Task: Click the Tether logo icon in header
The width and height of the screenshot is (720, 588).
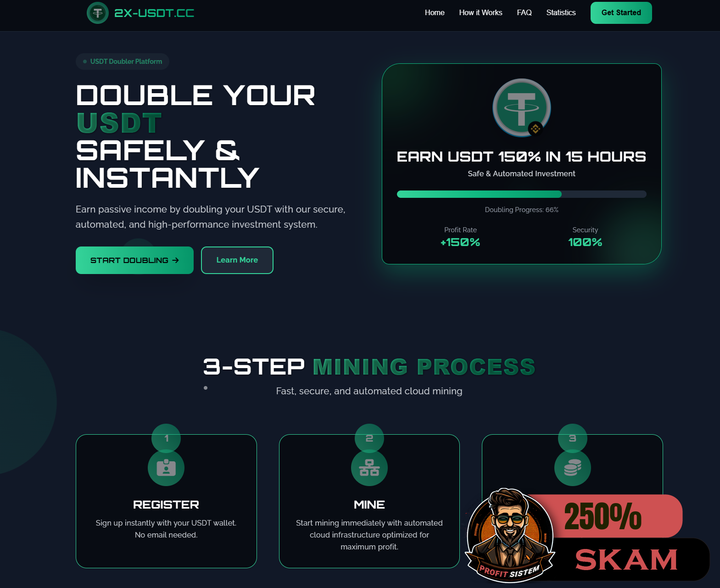Action: [98, 13]
